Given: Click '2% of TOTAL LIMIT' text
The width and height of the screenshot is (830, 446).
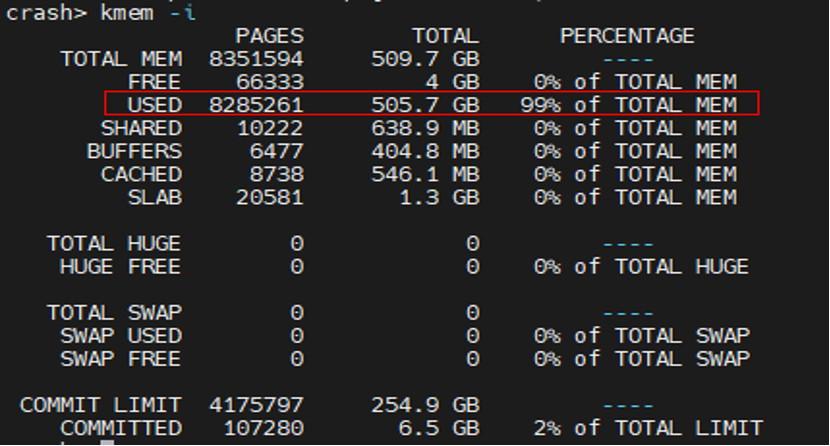Looking at the screenshot, I should pyautogui.click(x=648, y=428).
